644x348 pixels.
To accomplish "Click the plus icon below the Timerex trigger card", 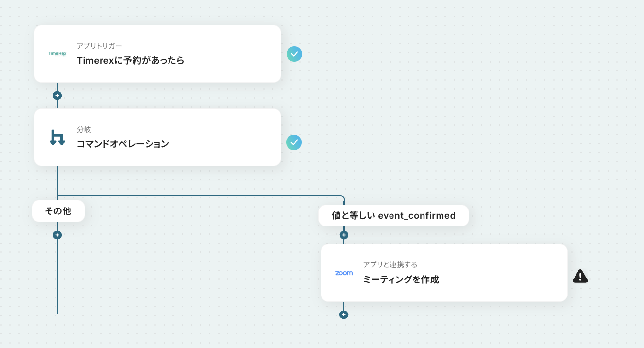I will pyautogui.click(x=57, y=95).
